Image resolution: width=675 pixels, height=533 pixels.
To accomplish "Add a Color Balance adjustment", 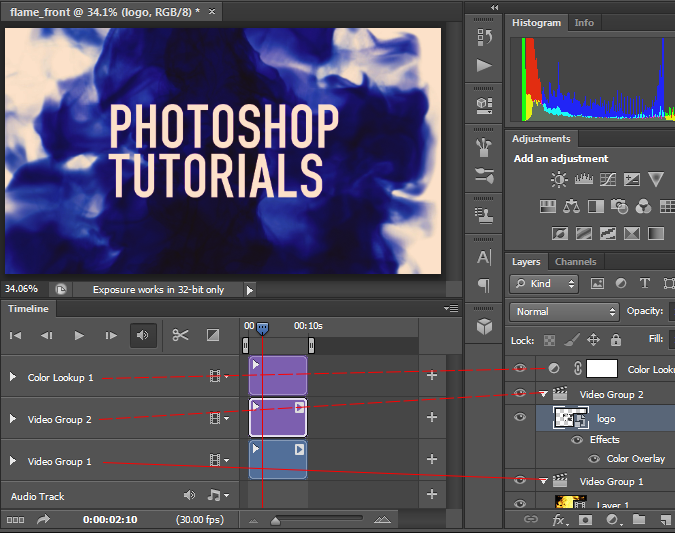I will (572, 206).
